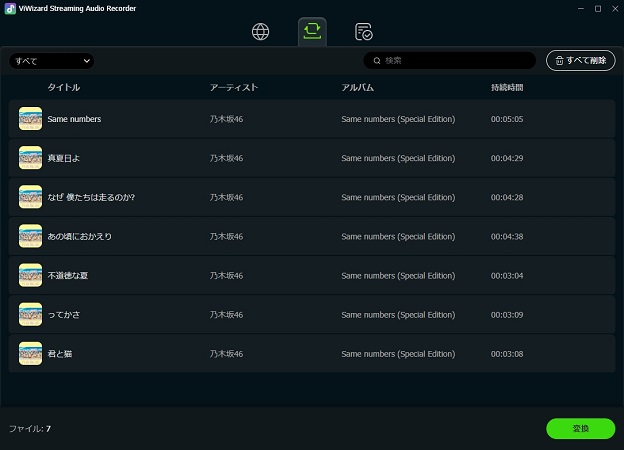624x450 pixels.
Task: Click the アルバム column header
Action: point(357,88)
